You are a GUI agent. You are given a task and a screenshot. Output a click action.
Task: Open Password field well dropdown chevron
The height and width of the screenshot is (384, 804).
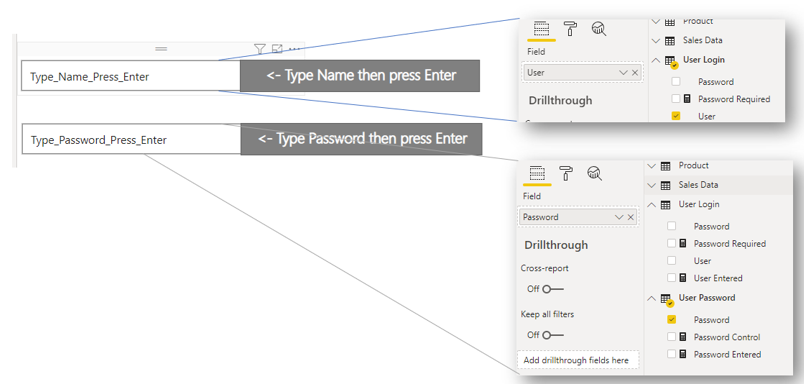[x=619, y=217]
